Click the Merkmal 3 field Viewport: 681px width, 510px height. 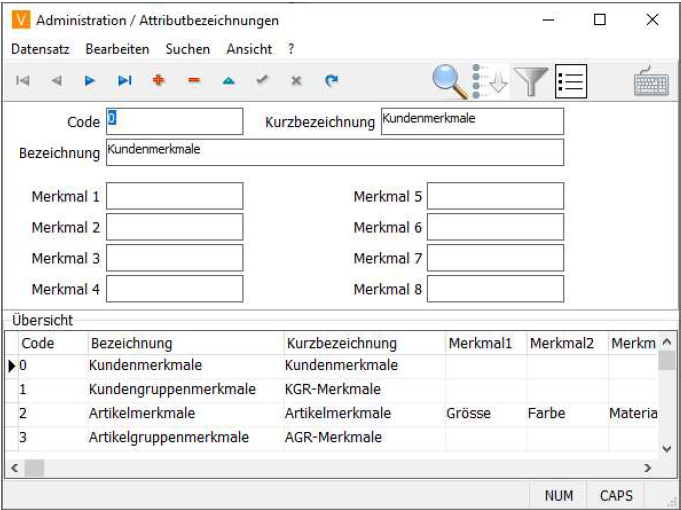[175, 258]
